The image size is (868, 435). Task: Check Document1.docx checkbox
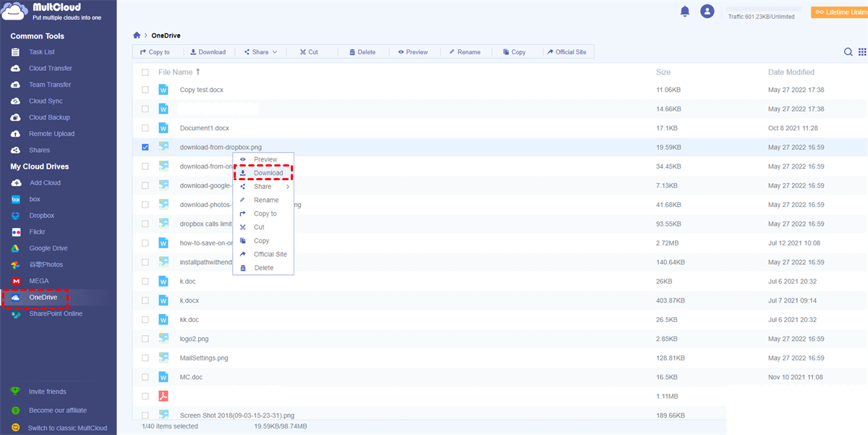(x=145, y=128)
